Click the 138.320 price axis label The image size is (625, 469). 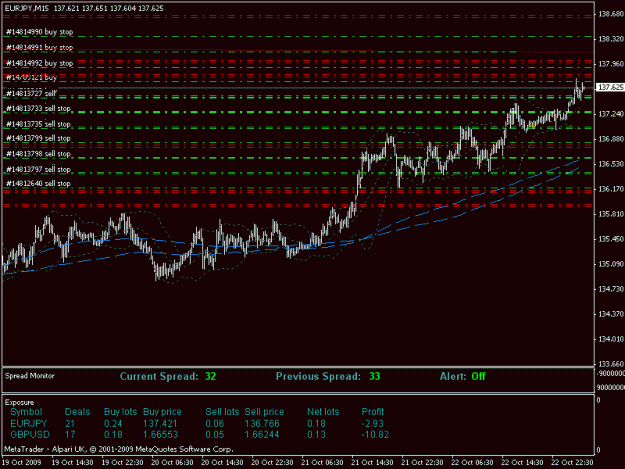pyautogui.click(x=611, y=39)
